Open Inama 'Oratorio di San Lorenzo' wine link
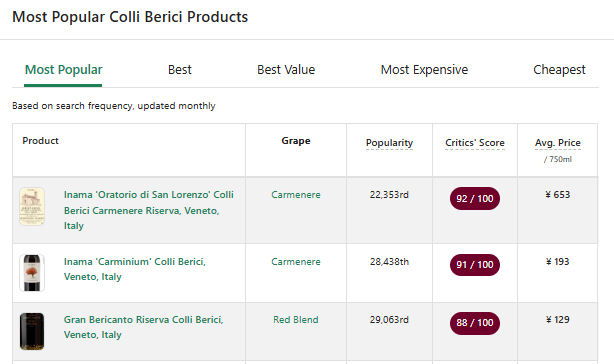The width and height of the screenshot is (614, 364). (149, 210)
